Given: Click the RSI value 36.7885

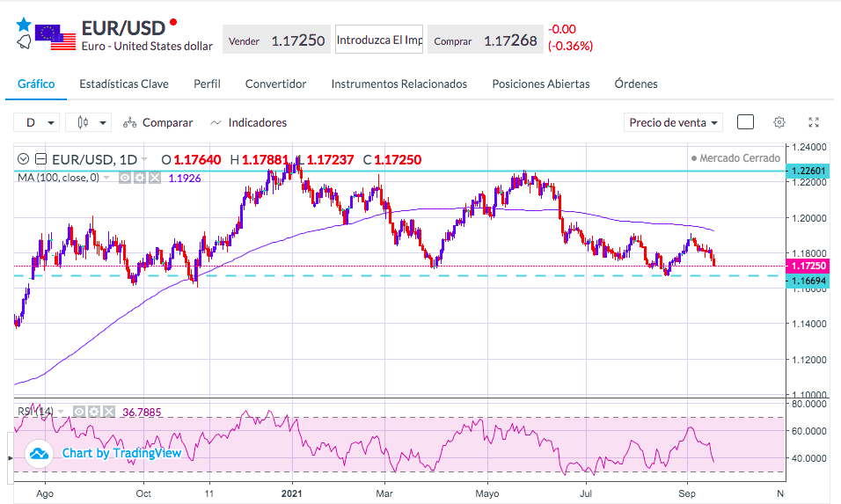Looking at the screenshot, I should [x=142, y=412].
